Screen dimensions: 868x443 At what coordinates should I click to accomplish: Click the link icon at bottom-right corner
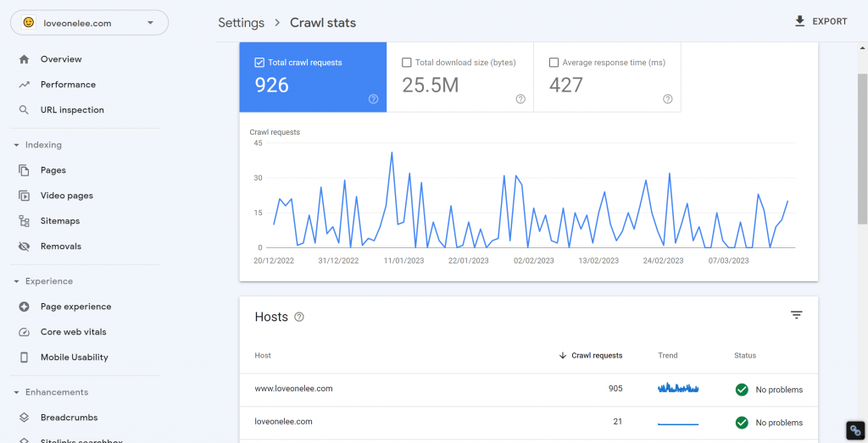click(x=856, y=430)
